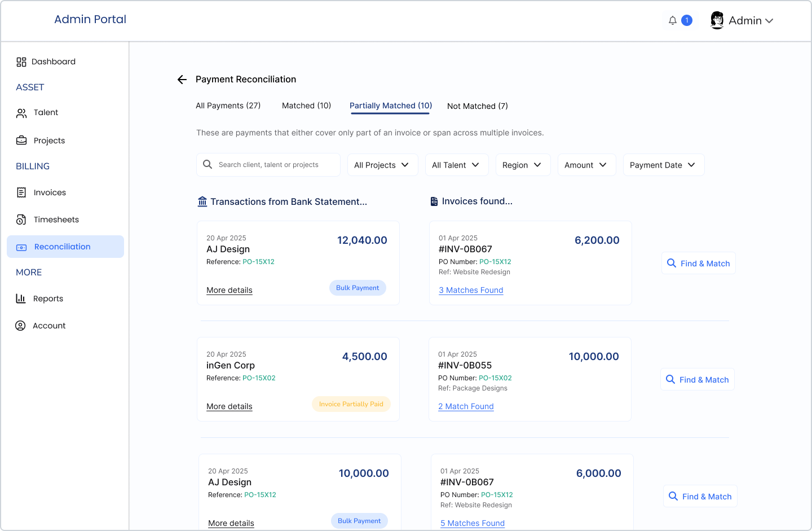Viewport: 812px width, 531px height.
Task: Select the Reconciliation sidebar icon
Action: click(21, 247)
